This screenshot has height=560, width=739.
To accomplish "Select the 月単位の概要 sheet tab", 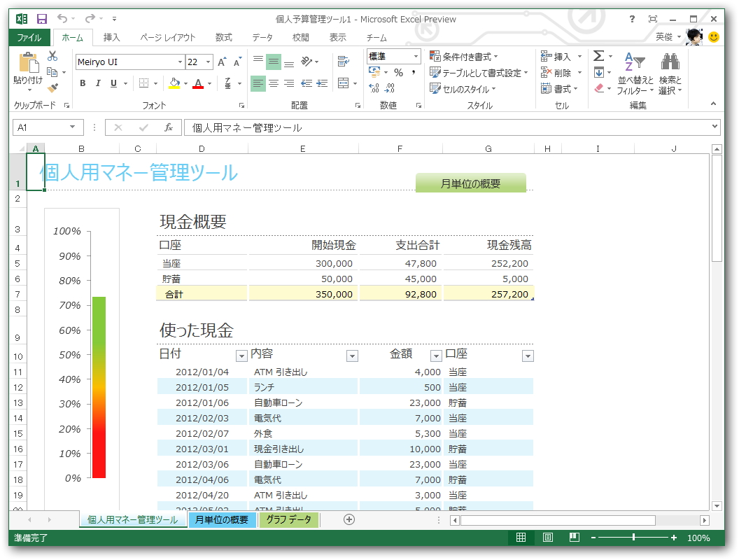I will [x=222, y=521].
